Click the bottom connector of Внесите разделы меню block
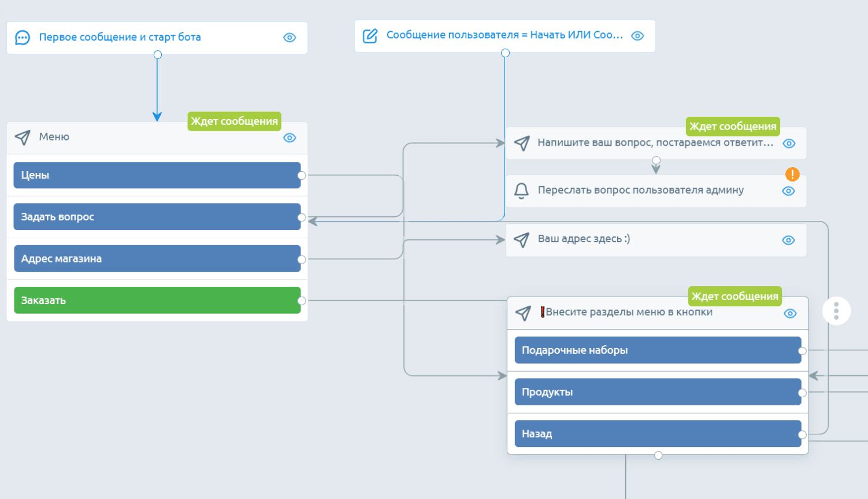The width and height of the screenshot is (868, 499). point(658,455)
